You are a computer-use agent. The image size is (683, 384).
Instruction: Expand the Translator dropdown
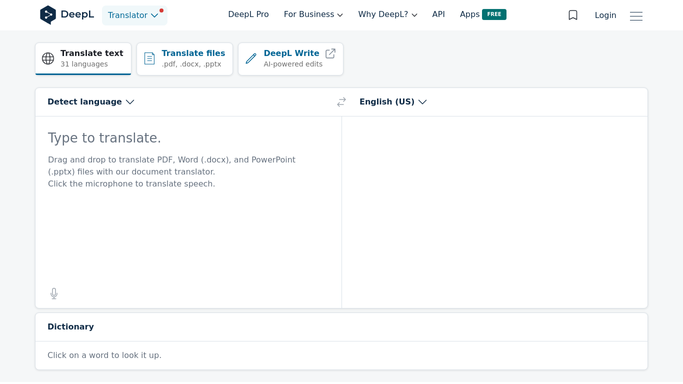coord(134,15)
